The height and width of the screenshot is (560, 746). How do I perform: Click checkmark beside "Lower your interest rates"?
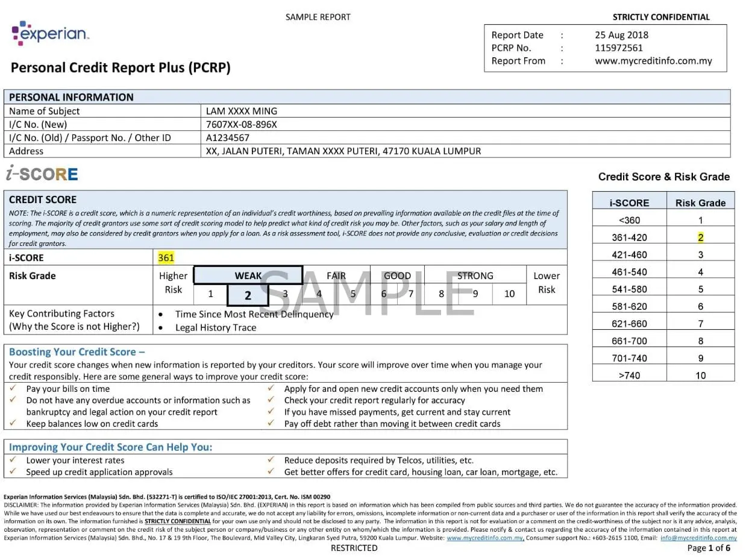click(13, 460)
